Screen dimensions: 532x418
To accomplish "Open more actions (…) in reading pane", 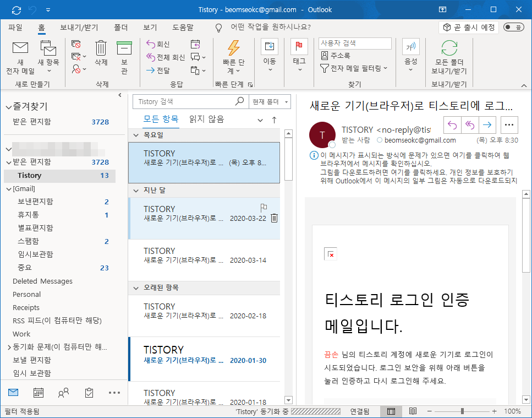I will coord(509,125).
